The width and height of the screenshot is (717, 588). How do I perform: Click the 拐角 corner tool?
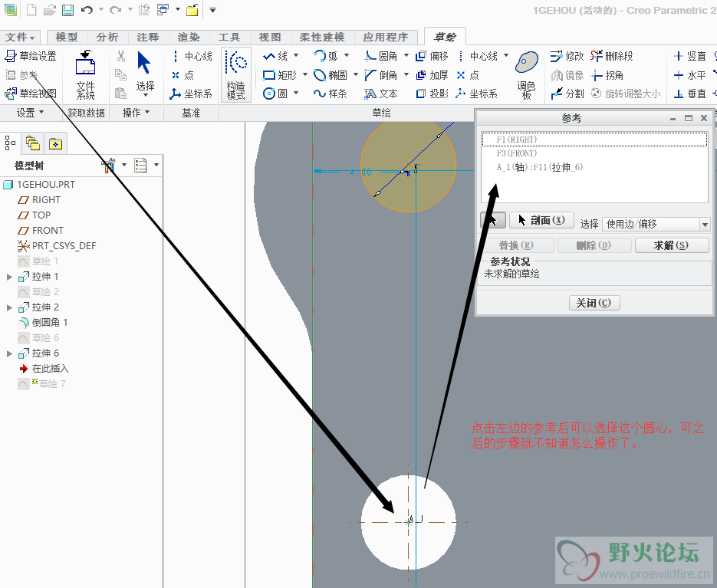point(607,75)
